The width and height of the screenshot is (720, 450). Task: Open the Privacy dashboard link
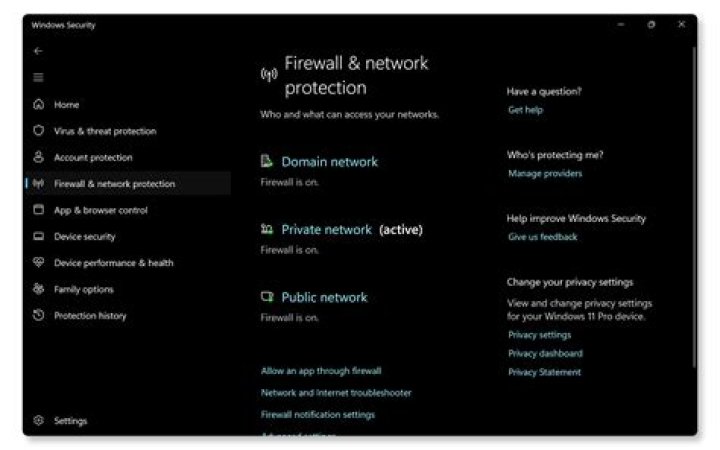[545, 353]
